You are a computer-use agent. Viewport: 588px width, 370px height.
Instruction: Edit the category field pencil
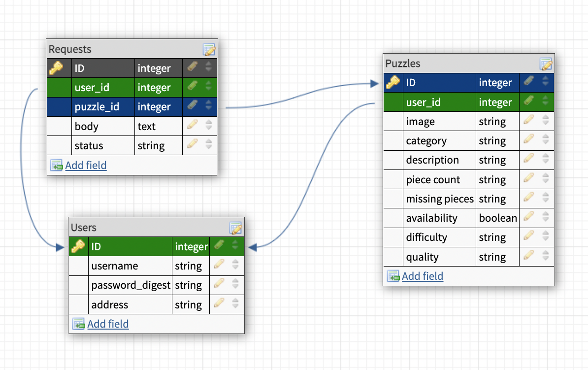529,139
